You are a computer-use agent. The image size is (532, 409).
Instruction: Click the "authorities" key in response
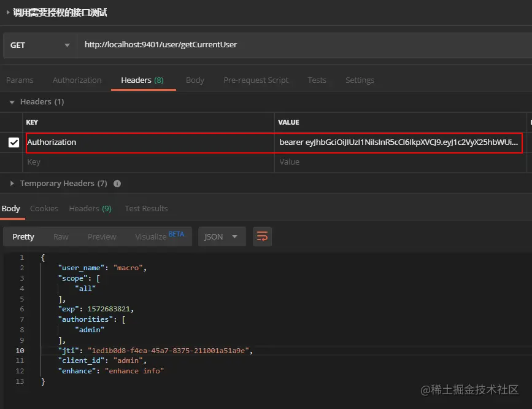(x=85, y=319)
